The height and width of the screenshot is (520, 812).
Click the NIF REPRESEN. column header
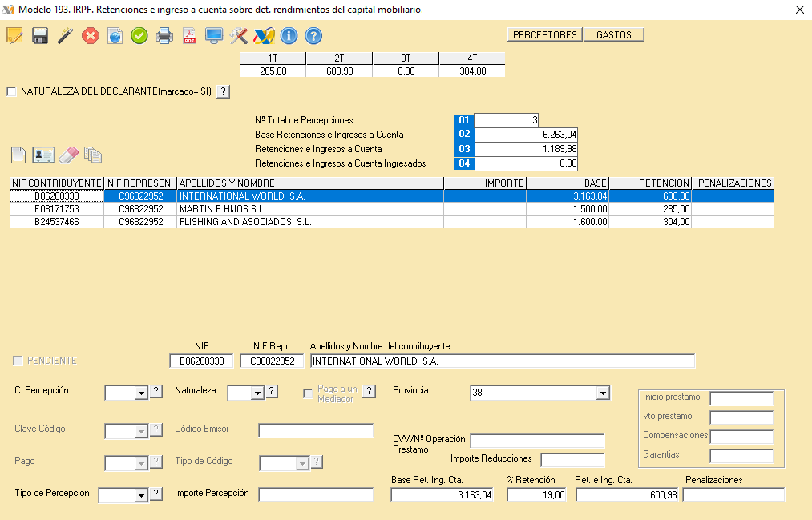pyautogui.click(x=140, y=183)
